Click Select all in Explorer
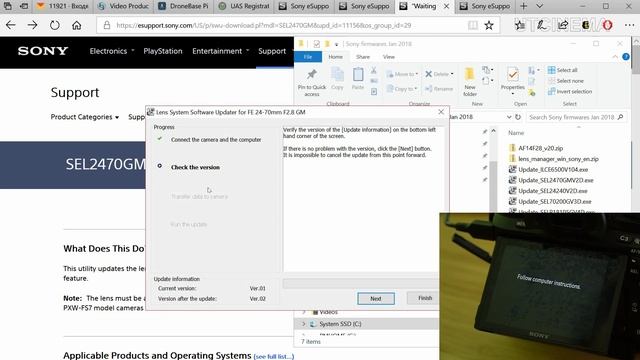The height and width of the screenshot is (360, 640). pos(562,70)
